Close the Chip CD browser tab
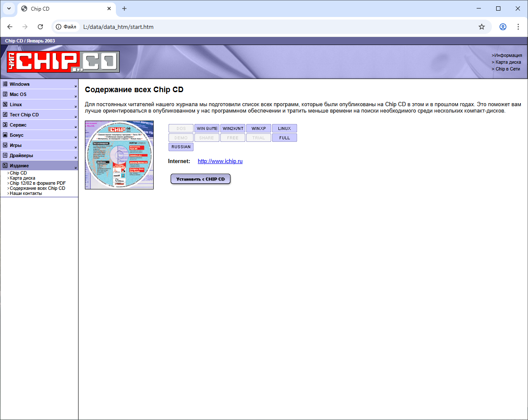Screen dimensions: 528x420 [109, 8]
